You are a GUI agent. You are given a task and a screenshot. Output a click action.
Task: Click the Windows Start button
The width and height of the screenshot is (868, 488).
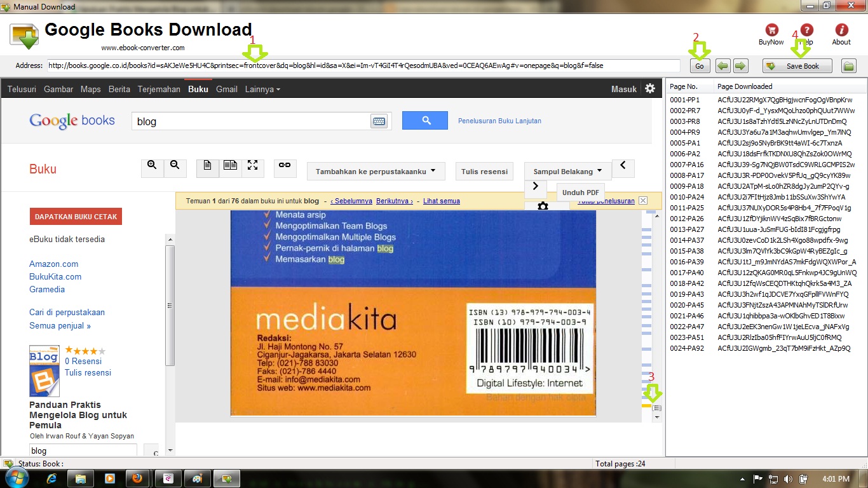[x=17, y=477]
